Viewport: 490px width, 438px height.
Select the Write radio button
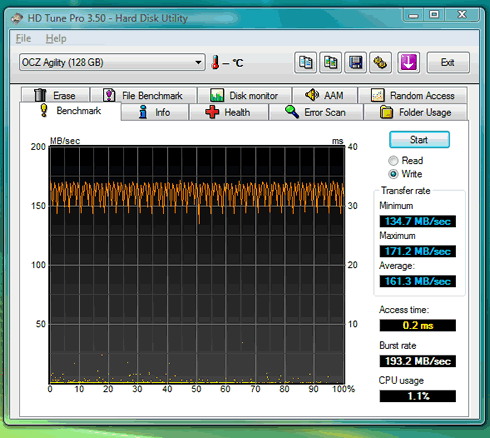(x=393, y=174)
